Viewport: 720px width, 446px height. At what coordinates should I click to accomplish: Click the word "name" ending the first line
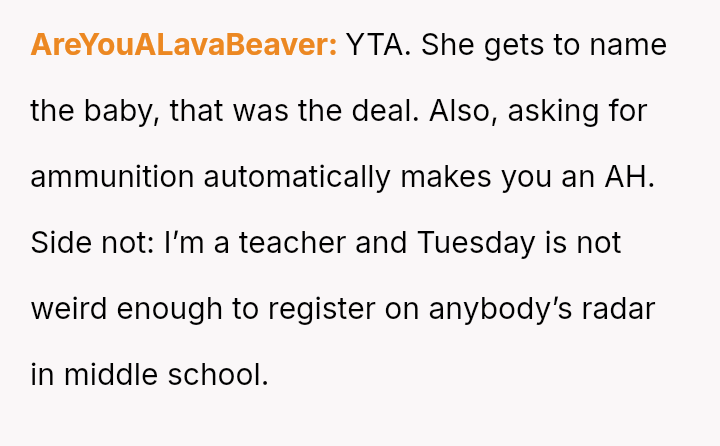point(628,45)
